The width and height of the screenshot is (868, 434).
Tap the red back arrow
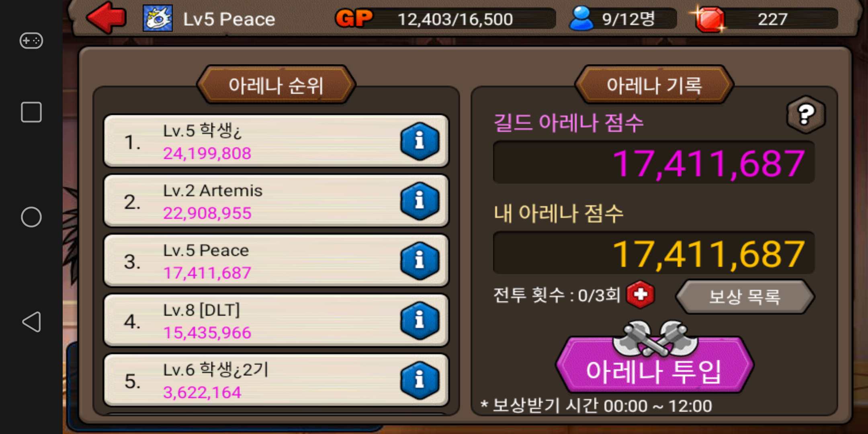[x=106, y=17]
